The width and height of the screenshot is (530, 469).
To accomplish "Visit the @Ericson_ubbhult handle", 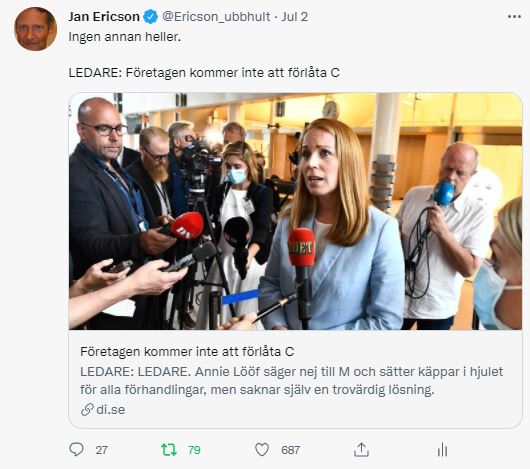I will click(216, 17).
